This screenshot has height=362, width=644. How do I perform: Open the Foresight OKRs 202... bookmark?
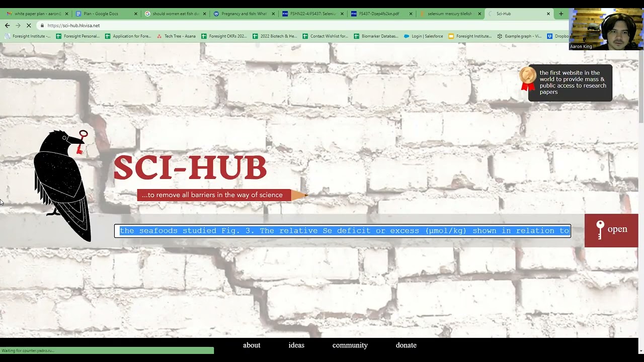click(224, 36)
